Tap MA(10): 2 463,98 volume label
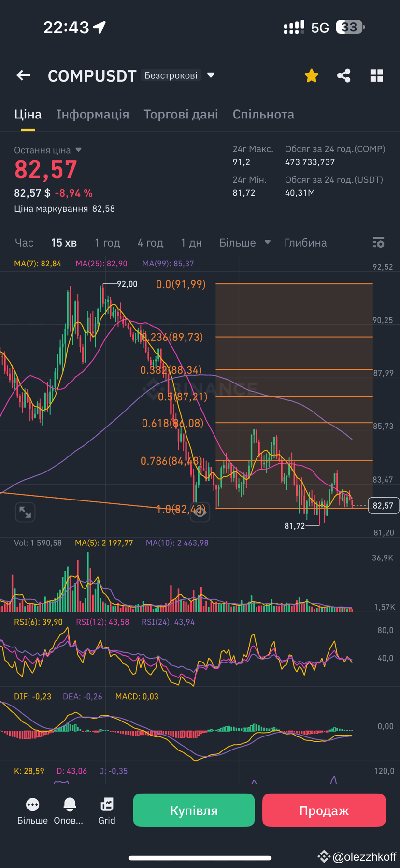This screenshot has height=868, width=400. [177, 543]
